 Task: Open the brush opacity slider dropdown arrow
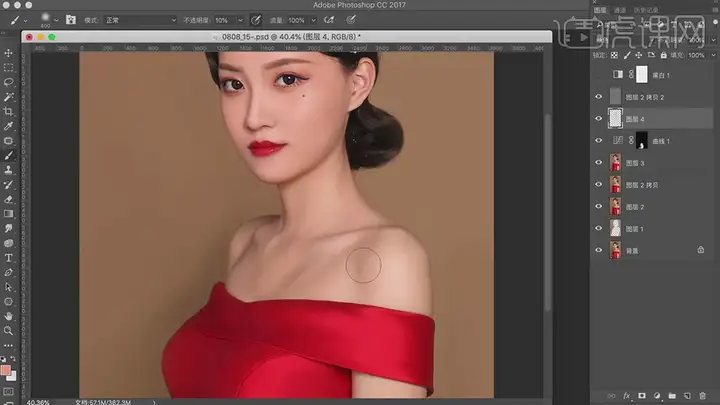pos(240,20)
